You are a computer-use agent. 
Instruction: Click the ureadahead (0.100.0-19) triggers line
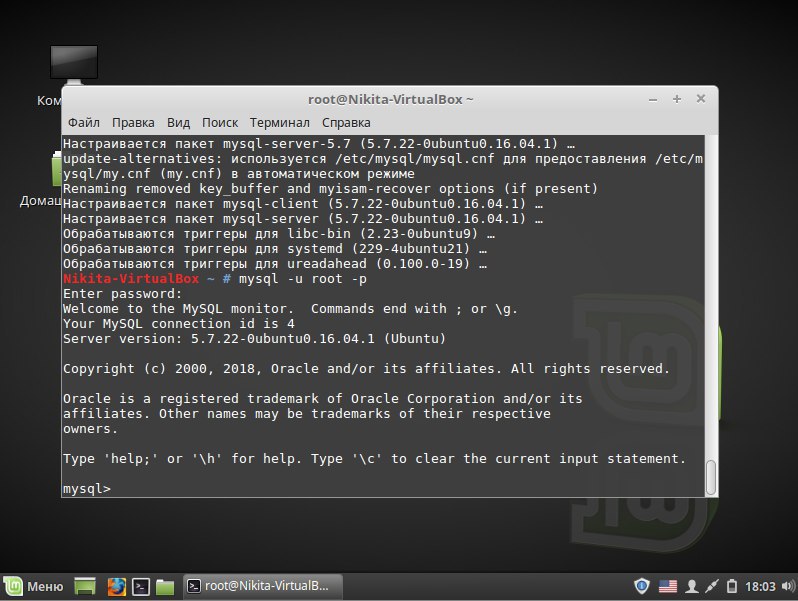pyautogui.click(x=275, y=264)
